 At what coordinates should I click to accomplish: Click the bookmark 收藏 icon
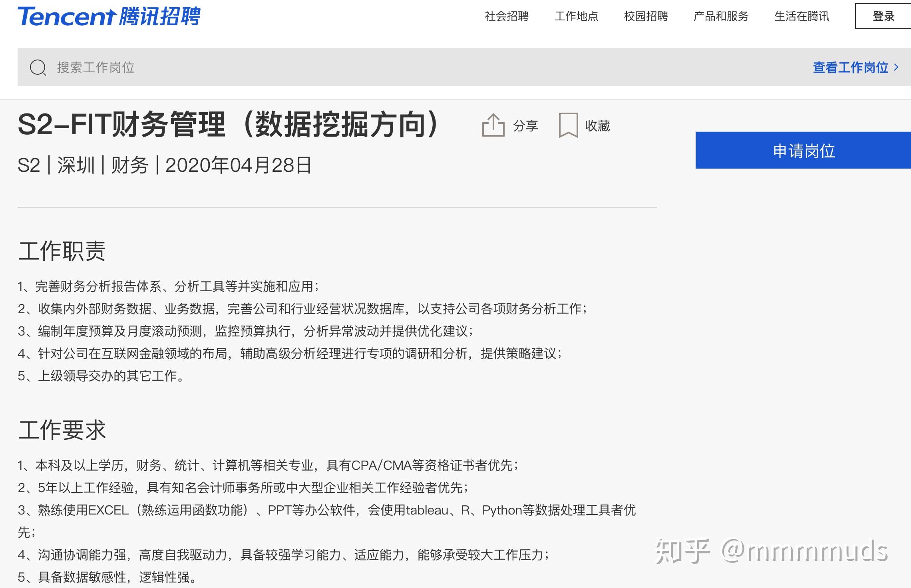coord(568,125)
